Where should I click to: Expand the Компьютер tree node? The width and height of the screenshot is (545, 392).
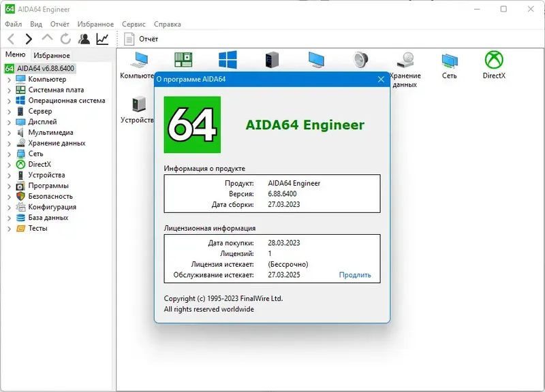(x=10, y=80)
